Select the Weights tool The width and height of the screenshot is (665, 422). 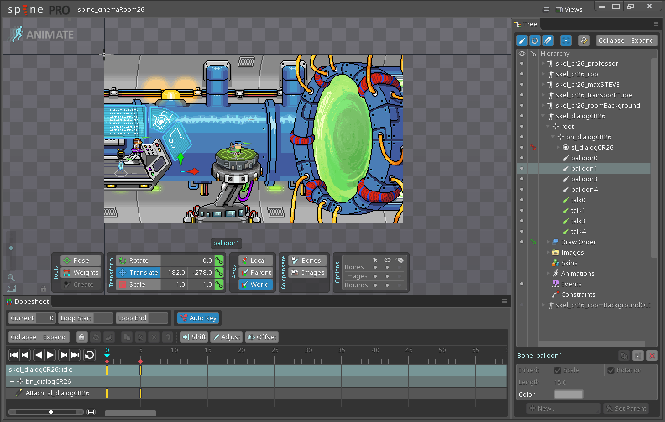tap(81, 272)
